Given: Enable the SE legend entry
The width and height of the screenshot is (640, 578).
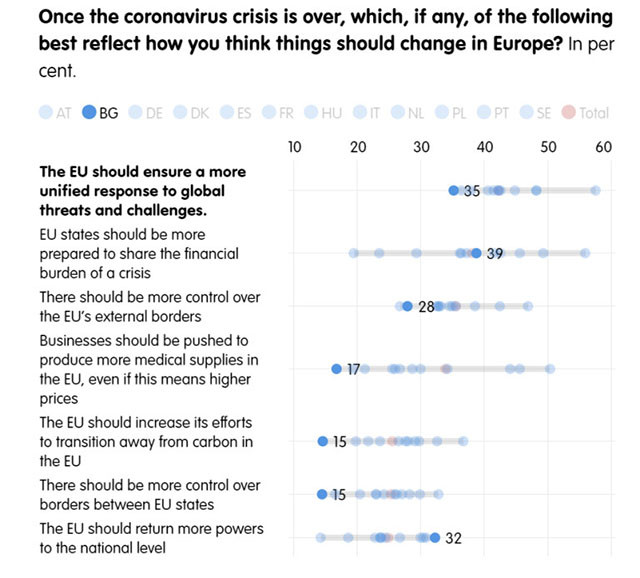Looking at the screenshot, I should (536, 113).
